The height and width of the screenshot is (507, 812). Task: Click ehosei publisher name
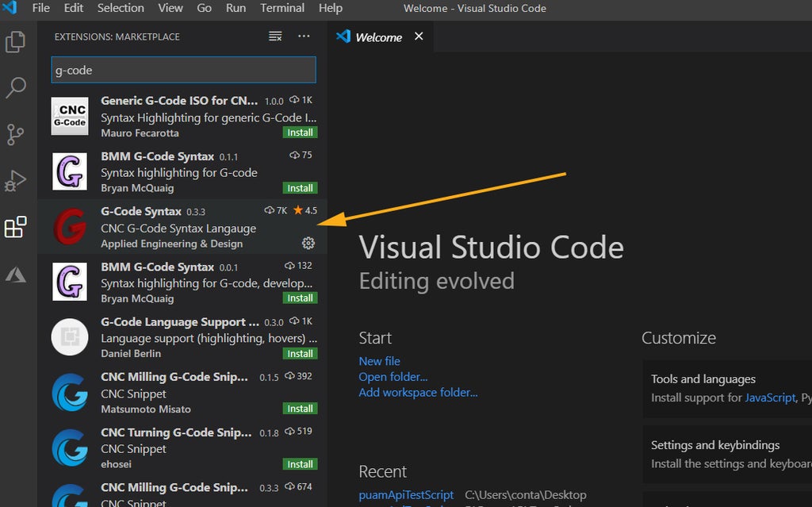pyautogui.click(x=116, y=464)
